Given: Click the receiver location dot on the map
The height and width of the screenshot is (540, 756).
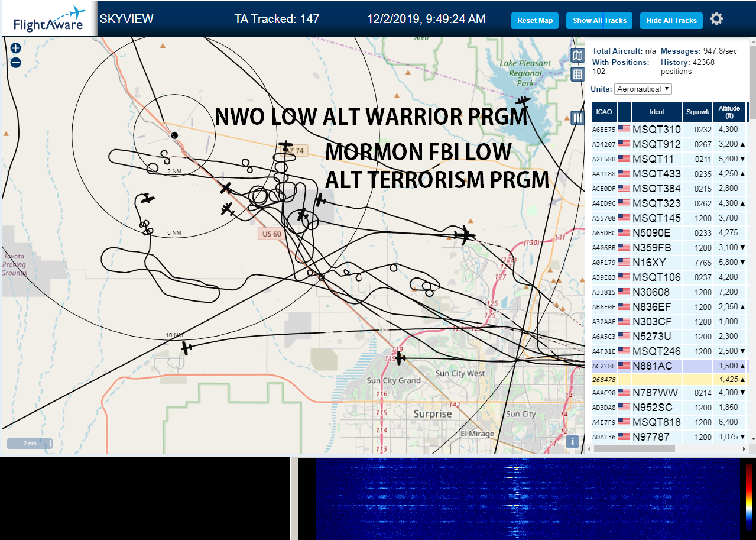Looking at the screenshot, I should 174,135.
